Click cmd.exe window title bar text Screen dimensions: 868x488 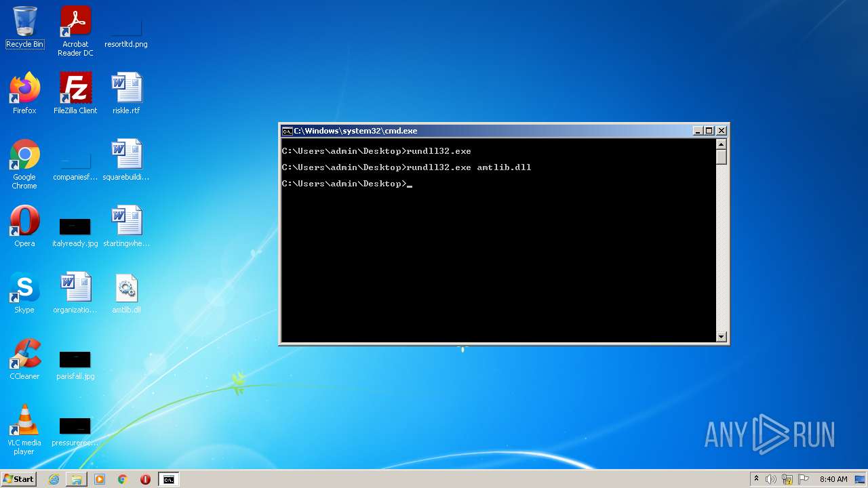[x=355, y=131]
